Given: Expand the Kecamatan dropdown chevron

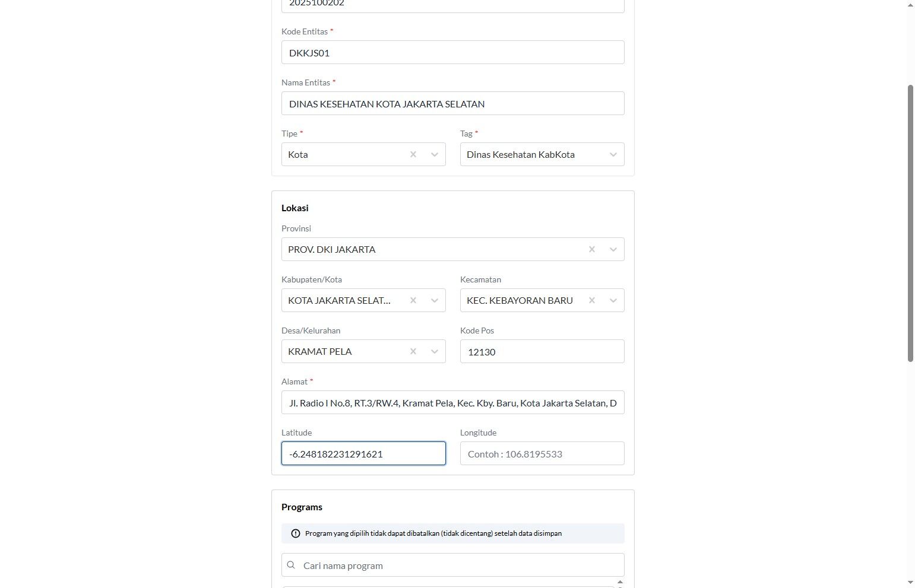Looking at the screenshot, I should (613, 300).
